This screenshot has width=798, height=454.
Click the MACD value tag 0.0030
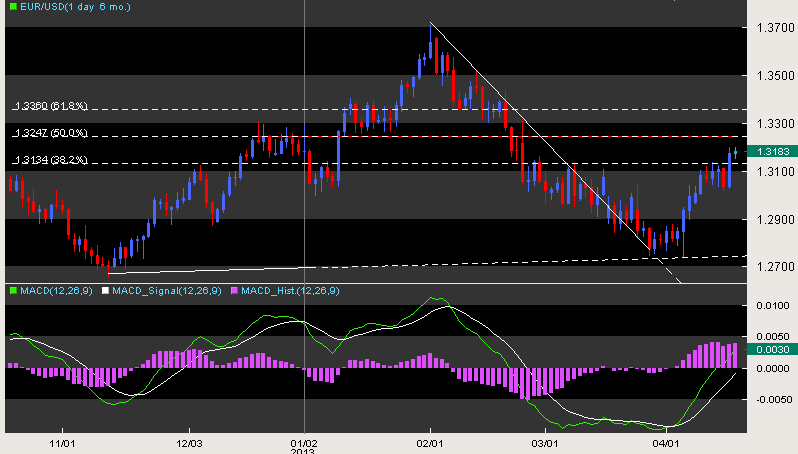click(x=771, y=349)
